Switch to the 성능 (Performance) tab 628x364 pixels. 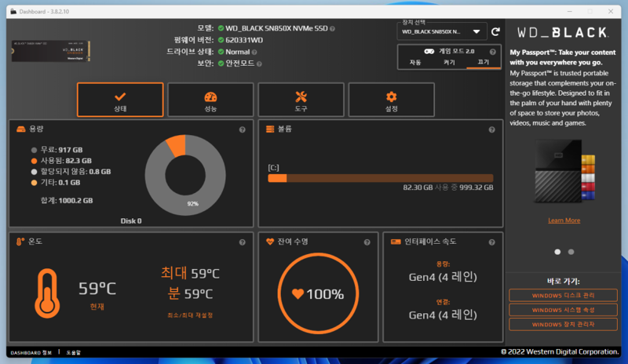pos(210,100)
